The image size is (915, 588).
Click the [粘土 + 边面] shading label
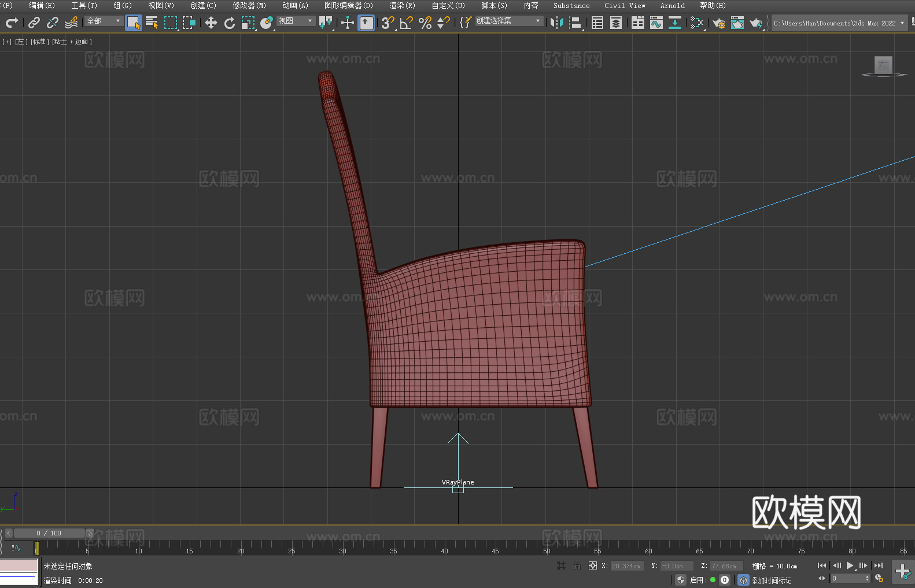(x=72, y=42)
